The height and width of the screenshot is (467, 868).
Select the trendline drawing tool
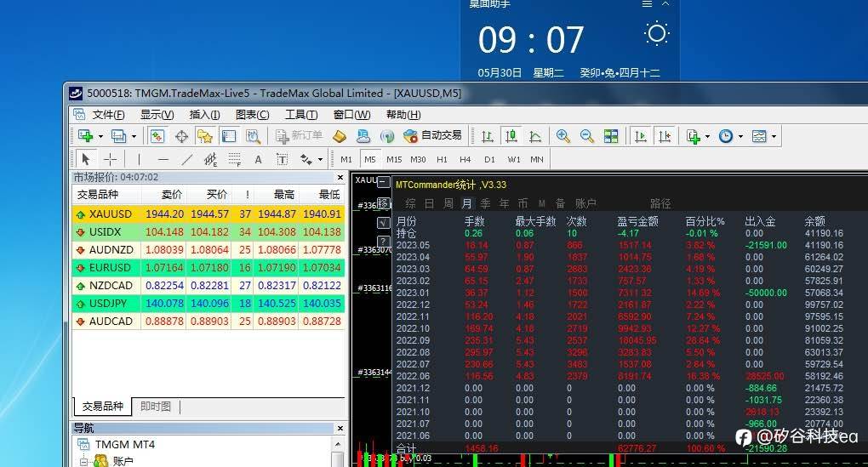coord(187,159)
